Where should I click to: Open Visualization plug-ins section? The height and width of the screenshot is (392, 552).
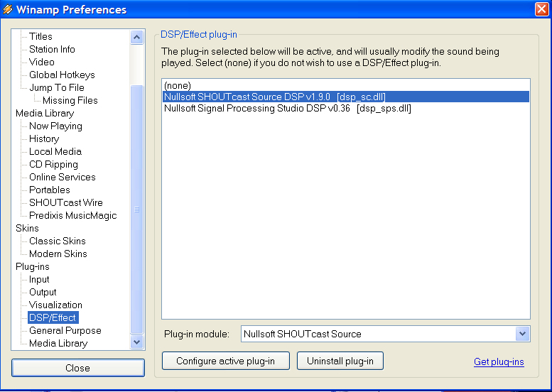55,305
